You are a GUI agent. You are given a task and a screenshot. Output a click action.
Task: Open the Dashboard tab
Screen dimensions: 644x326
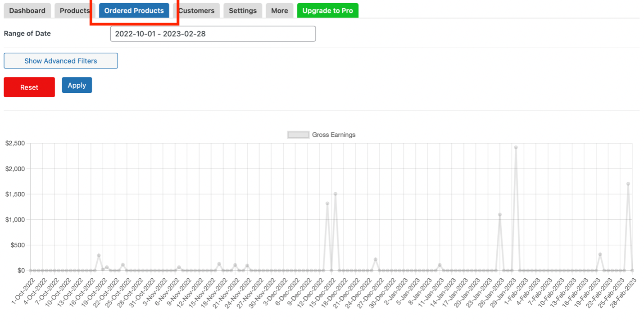27,11
